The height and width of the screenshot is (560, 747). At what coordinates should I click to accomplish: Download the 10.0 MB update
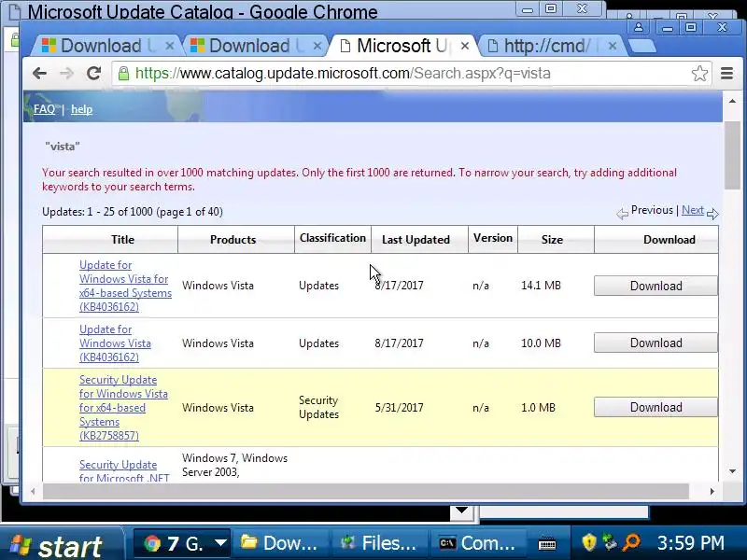[x=655, y=343]
